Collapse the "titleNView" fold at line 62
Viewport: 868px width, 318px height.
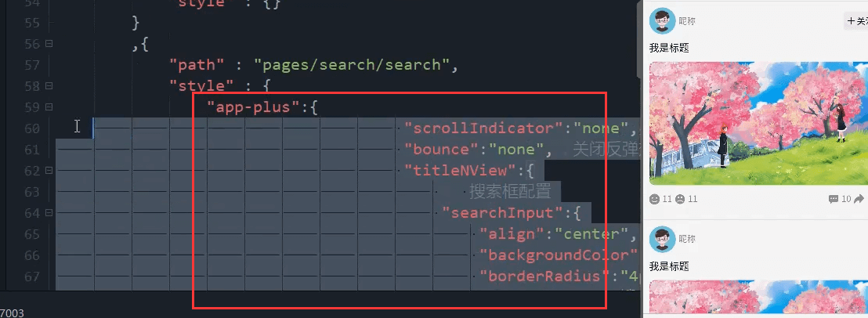[49, 170]
